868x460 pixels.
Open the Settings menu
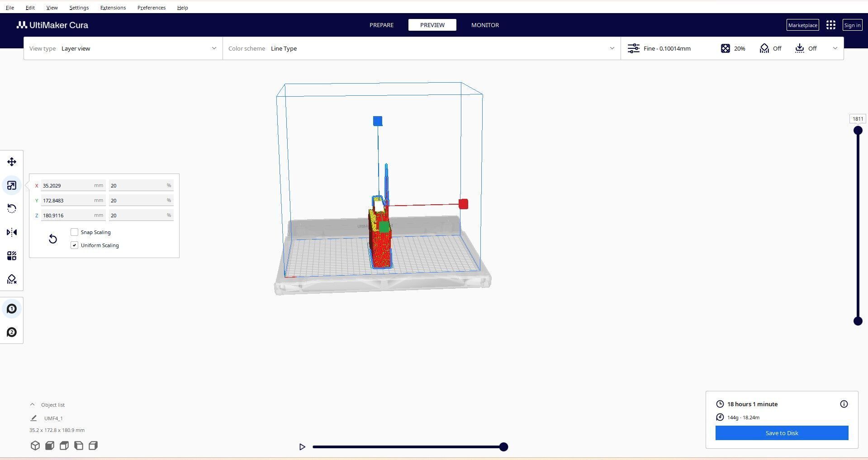click(79, 8)
